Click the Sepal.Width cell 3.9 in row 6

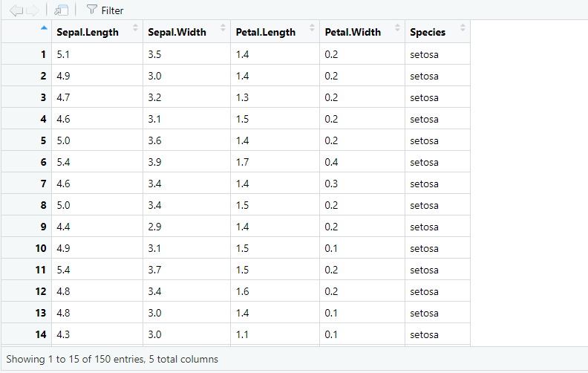tap(154, 162)
